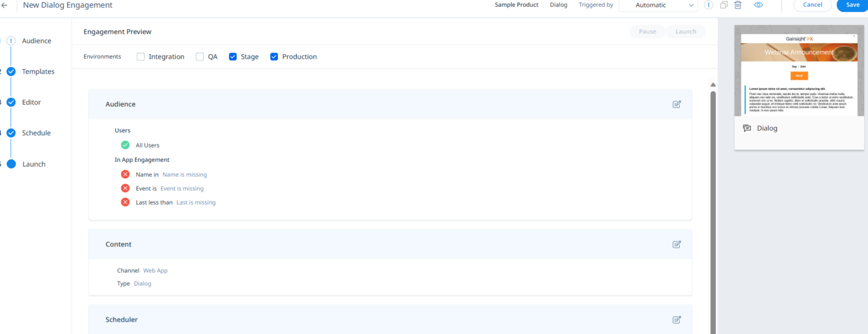Image resolution: width=868 pixels, height=334 pixels.
Task: Click the All Users success checkmark
Action: pos(125,145)
